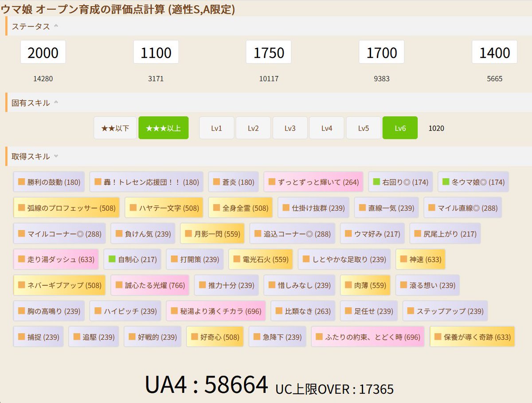Remove skill 直線一気 (239)
This screenshot has width=532, height=403.
coord(387,208)
